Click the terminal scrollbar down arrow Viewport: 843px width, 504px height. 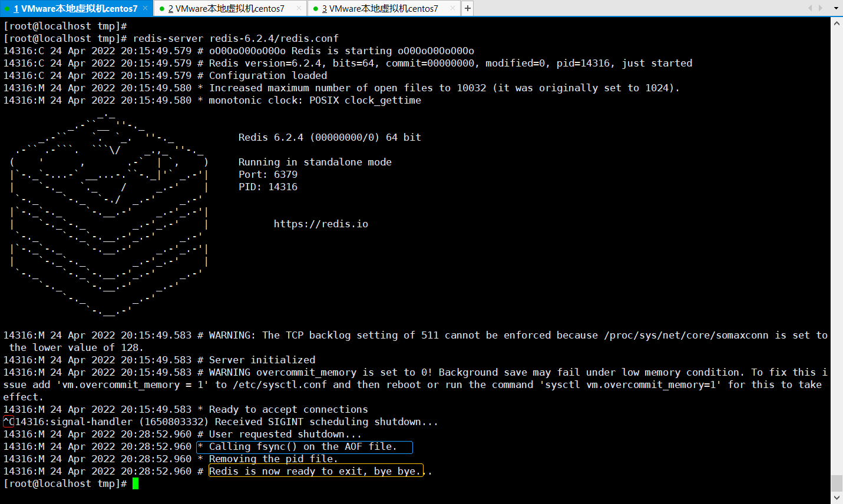pos(837,498)
